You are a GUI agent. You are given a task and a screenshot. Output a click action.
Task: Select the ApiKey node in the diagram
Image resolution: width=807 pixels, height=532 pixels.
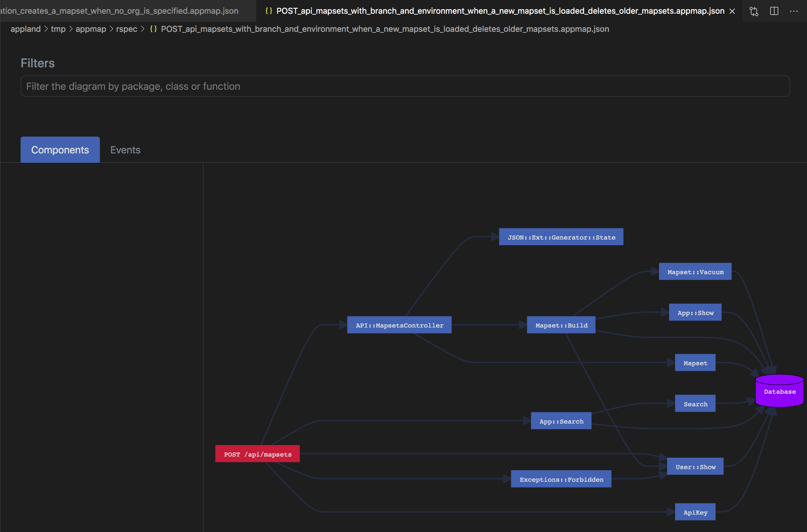coord(695,512)
